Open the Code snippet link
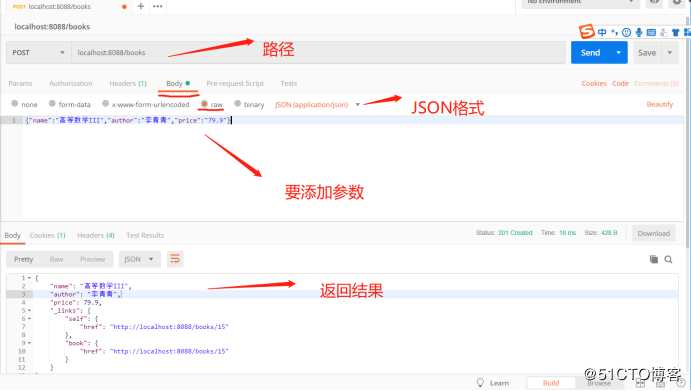 click(x=620, y=83)
